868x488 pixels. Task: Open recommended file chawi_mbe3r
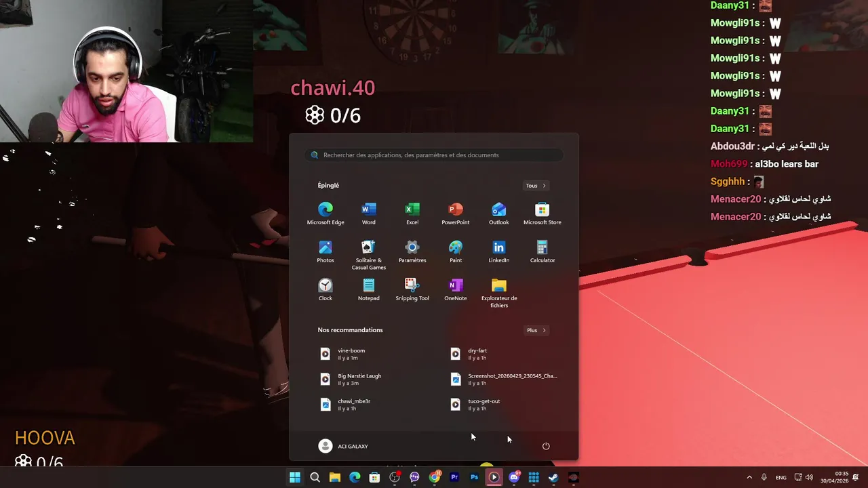point(369,405)
